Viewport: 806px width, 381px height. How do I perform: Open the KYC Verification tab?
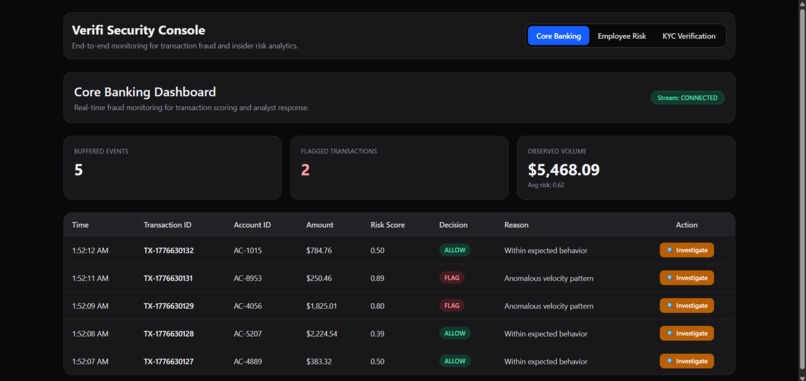point(689,36)
